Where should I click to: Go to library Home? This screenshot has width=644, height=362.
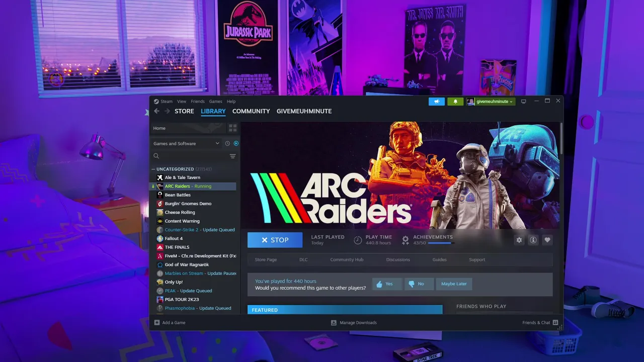[189, 128]
